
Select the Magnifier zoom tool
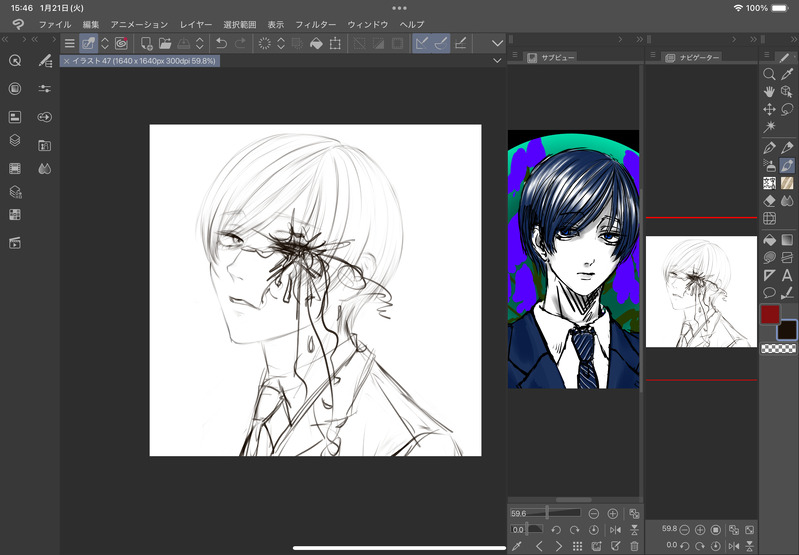click(x=769, y=74)
